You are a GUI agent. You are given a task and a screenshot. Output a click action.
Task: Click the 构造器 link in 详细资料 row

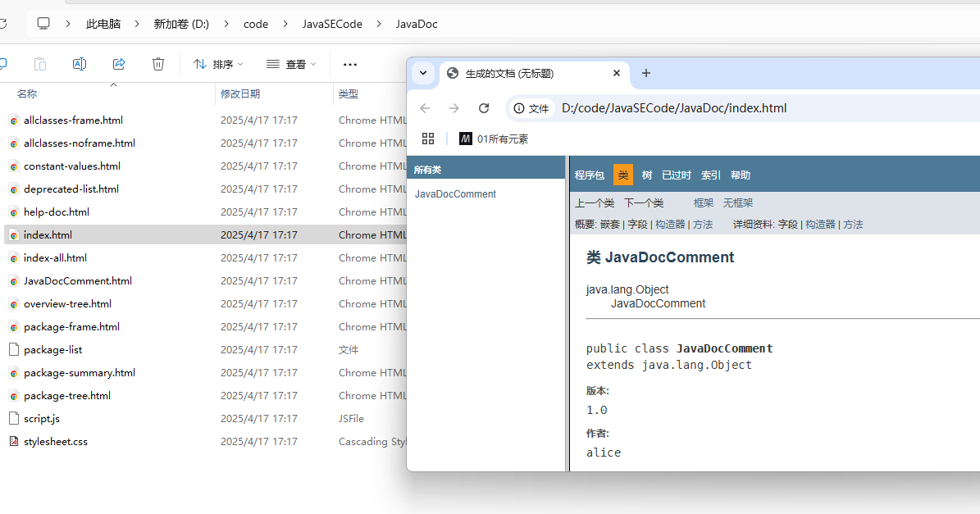tap(821, 225)
